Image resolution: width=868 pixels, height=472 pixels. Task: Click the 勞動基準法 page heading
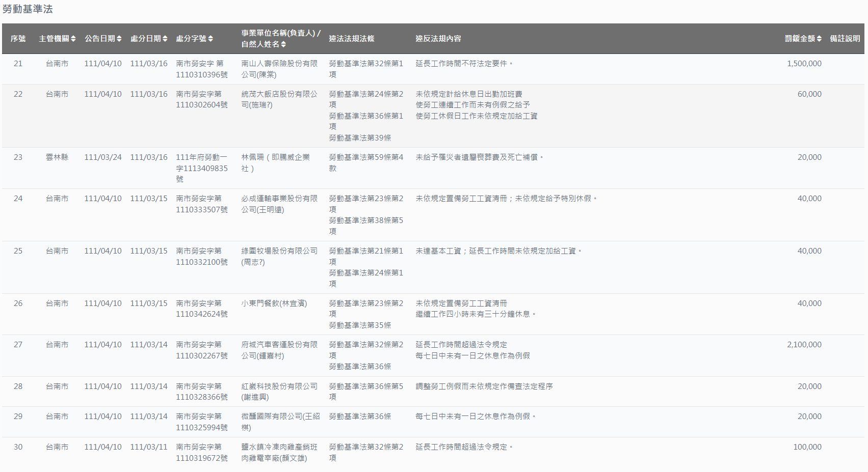28,9
